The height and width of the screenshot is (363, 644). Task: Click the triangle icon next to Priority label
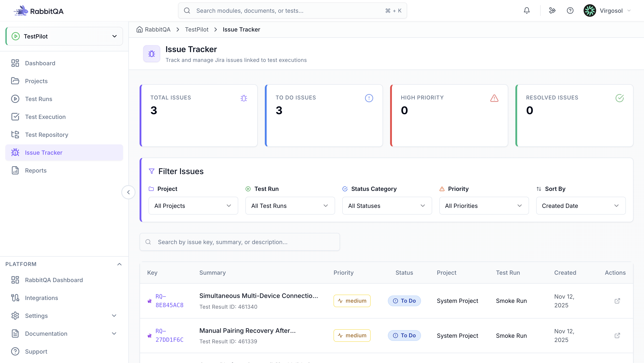click(x=442, y=189)
